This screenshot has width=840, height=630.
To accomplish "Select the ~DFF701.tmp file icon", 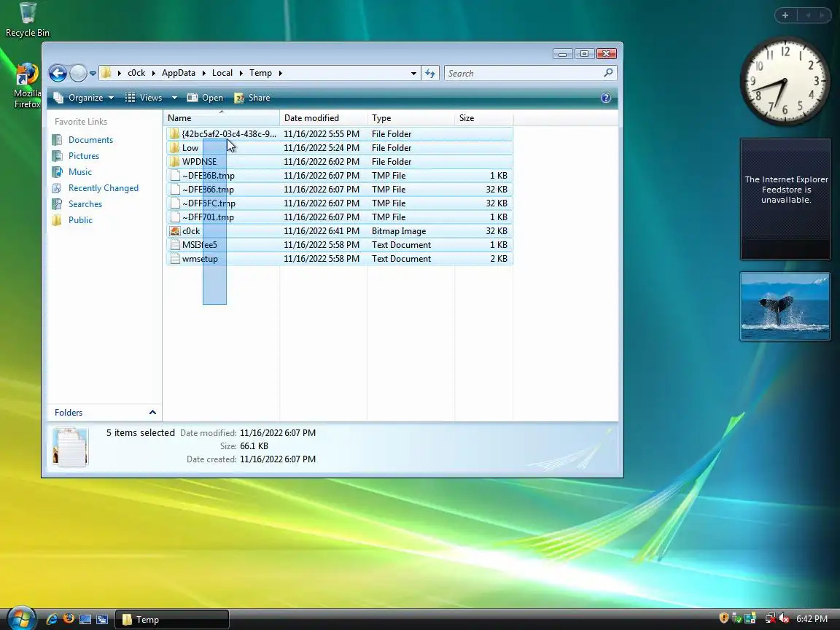I will point(175,217).
